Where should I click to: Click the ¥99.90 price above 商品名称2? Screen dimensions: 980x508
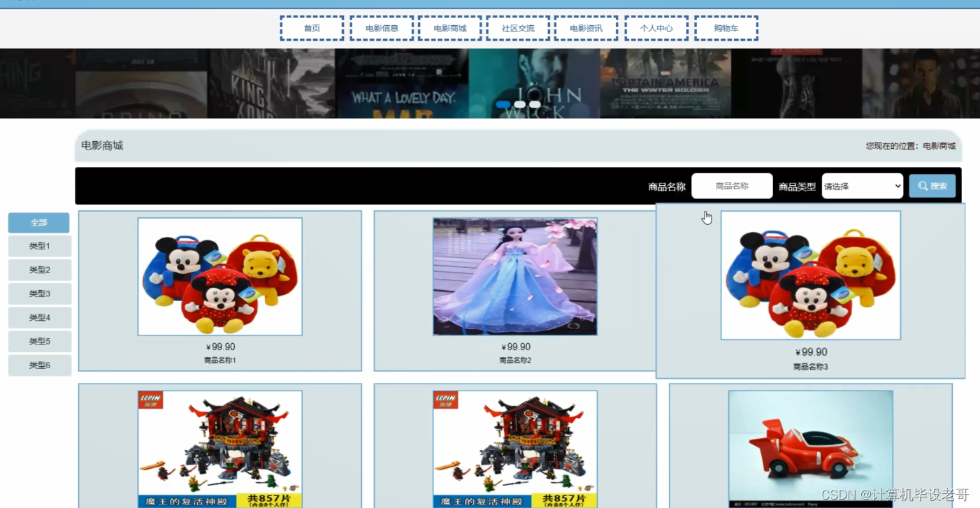coord(516,347)
